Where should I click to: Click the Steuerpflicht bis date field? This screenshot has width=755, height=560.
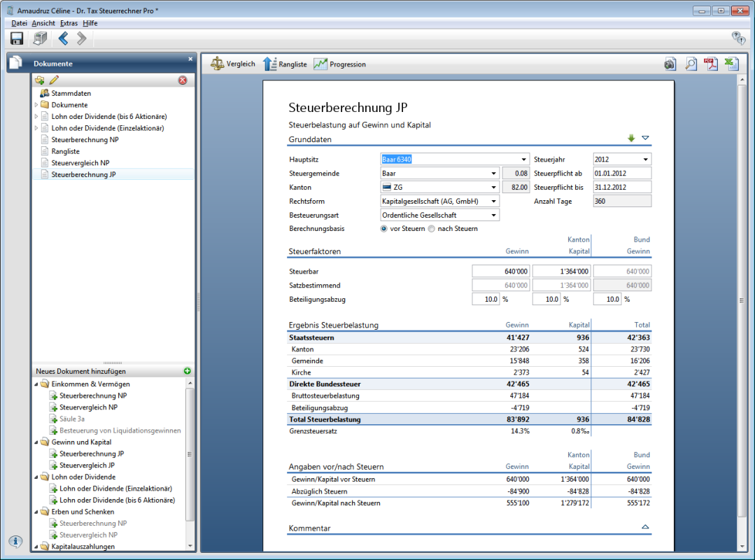pos(621,188)
